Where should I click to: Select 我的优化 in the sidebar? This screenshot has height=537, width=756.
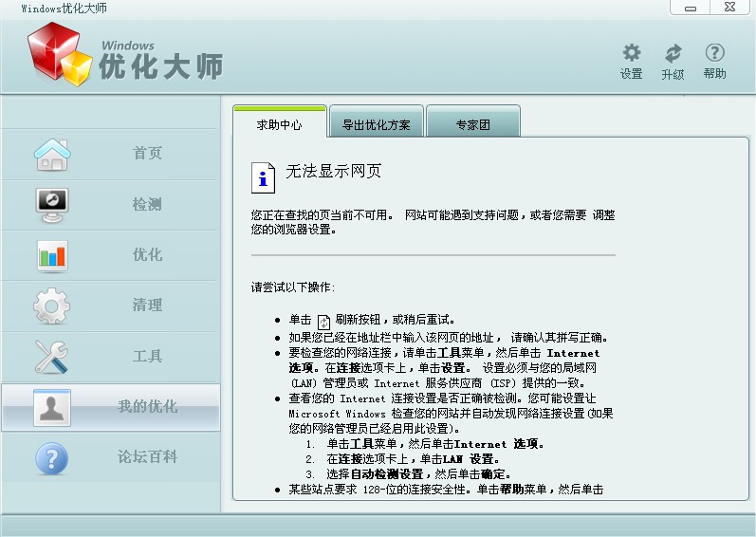pos(110,407)
